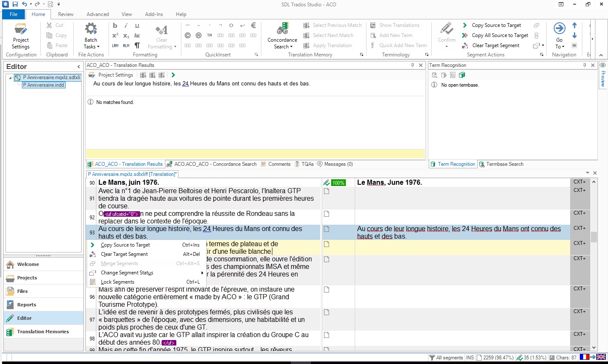Apply italic formatting in the ribbon
The image size is (608, 364).
[x=126, y=25]
